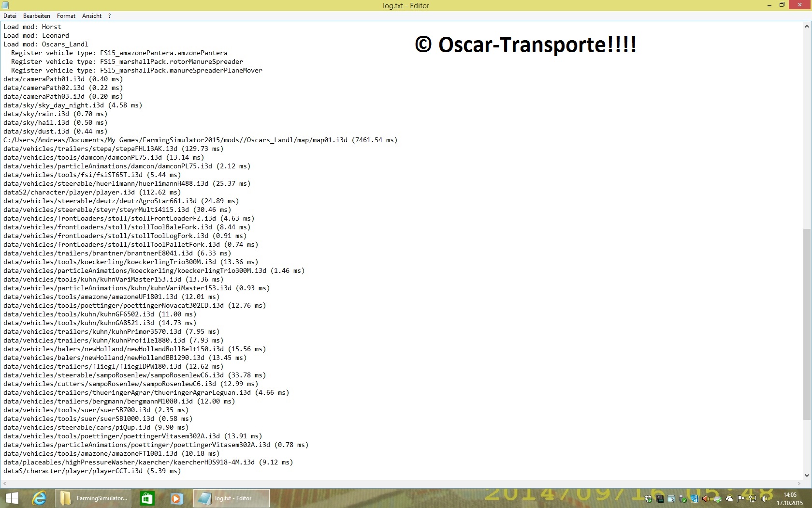The height and width of the screenshot is (508, 812).
Task: Open the Action Center flag icon
Action: [741, 499]
